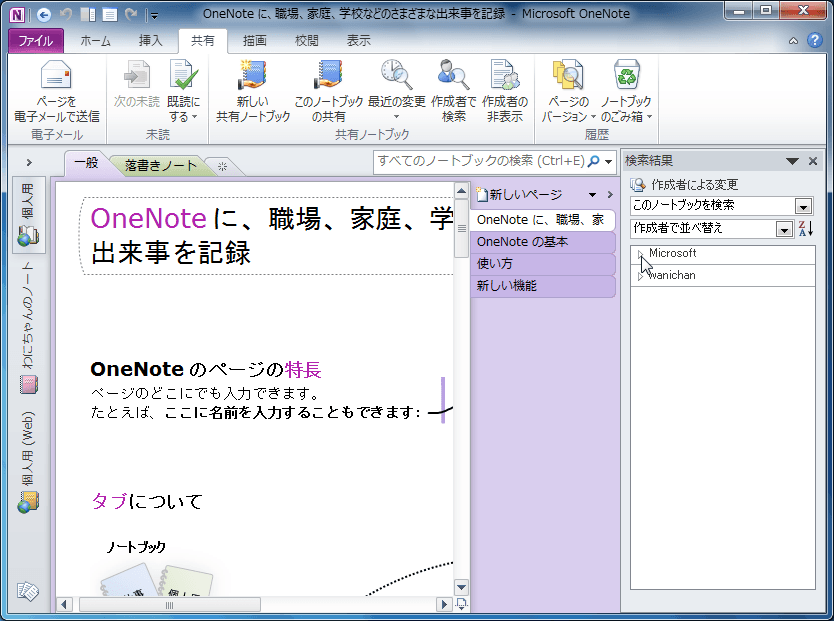Open the help question mark icon

[814, 40]
